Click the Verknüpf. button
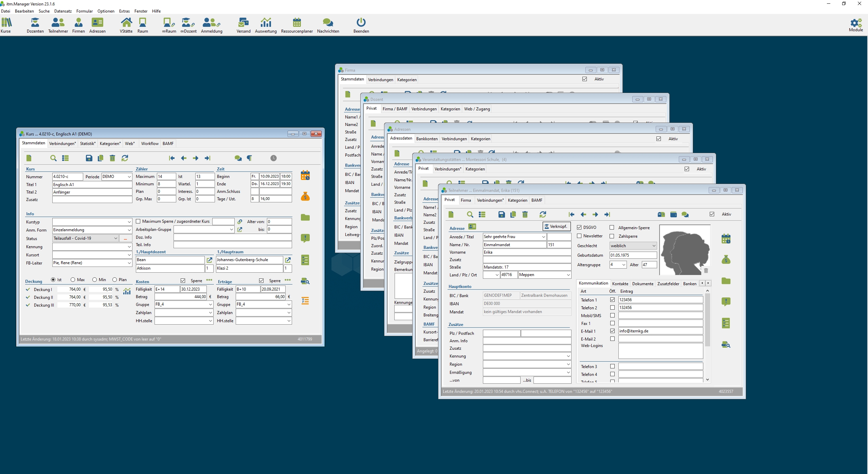This screenshot has width=868, height=474. click(x=556, y=226)
